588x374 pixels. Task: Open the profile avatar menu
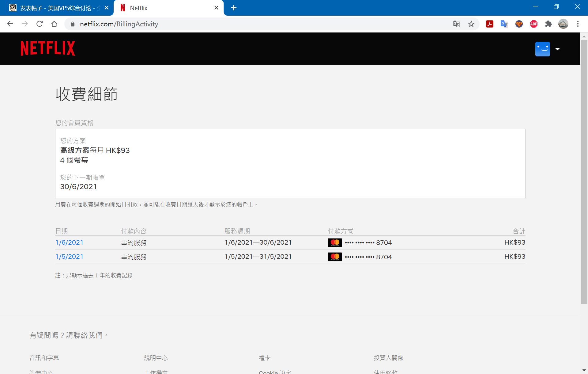(x=542, y=49)
